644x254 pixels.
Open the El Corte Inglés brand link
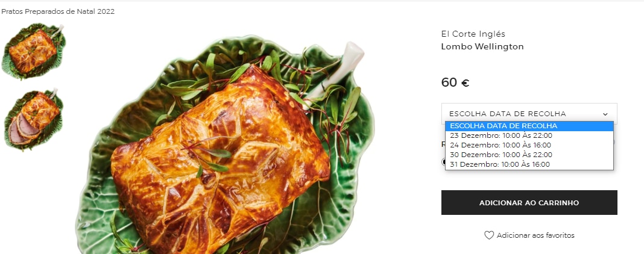[473, 34]
